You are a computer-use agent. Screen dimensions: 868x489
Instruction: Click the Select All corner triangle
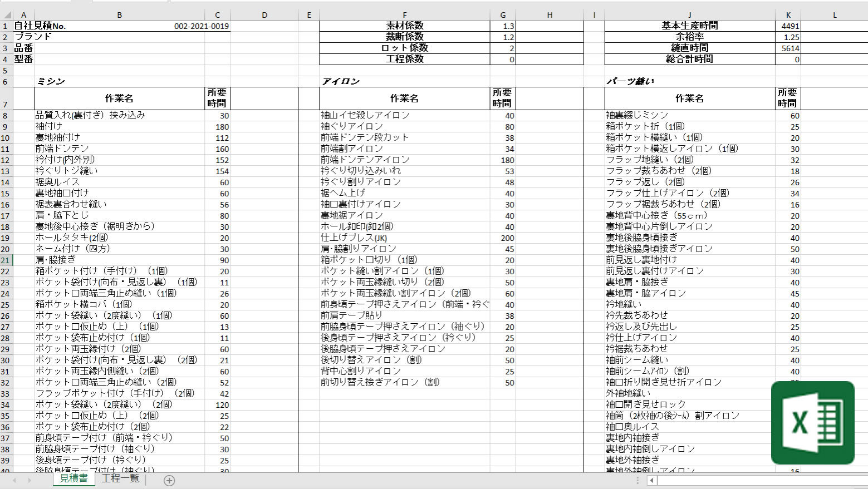coord(6,15)
